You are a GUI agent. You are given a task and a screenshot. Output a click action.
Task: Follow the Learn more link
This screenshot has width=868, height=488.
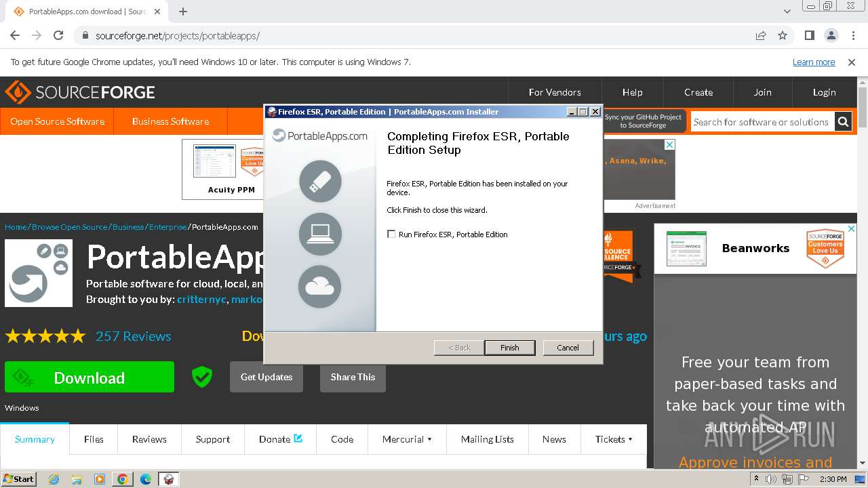pos(814,62)
